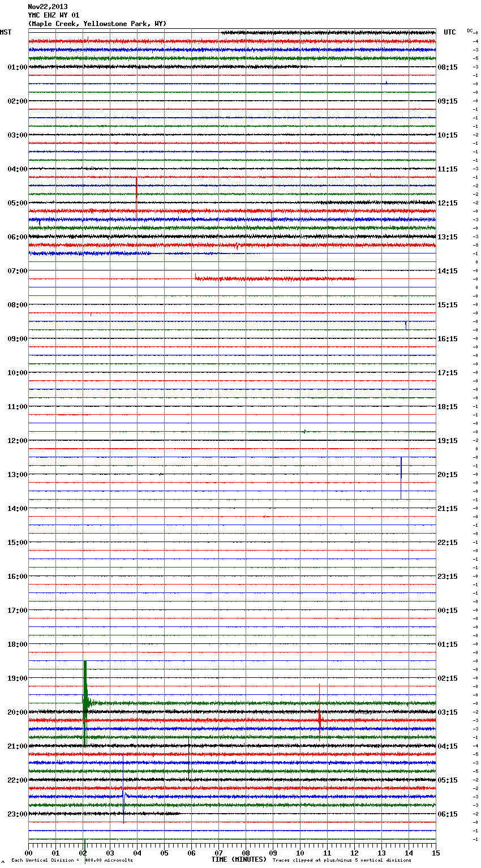Click the 03 minute tick on the bottom axis
481x868 pixels.
pos(110,853)
